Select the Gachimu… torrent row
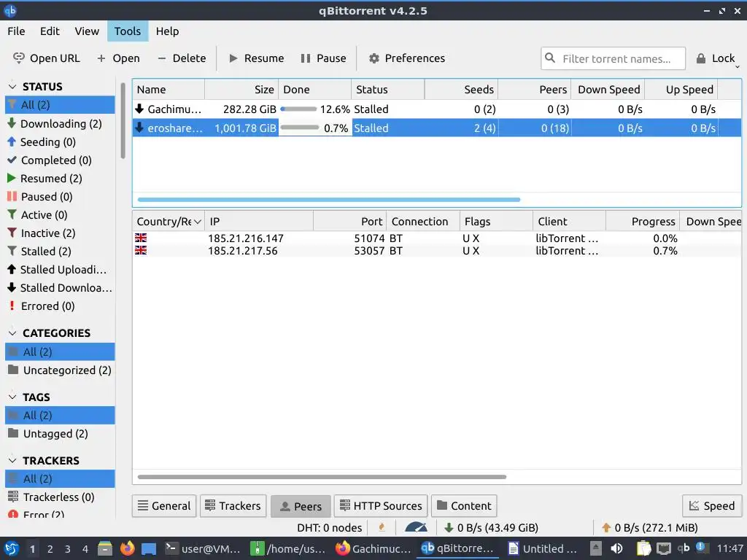This screenshot has height=560, width=747. [437, 109]
